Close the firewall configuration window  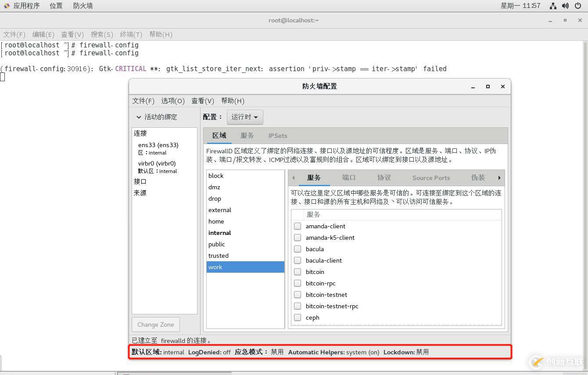[503, 87]
